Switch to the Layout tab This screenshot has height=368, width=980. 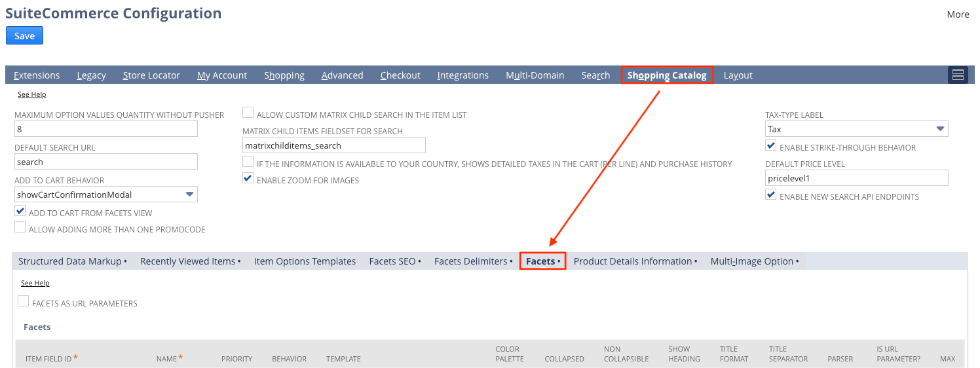tap(738, 75)
